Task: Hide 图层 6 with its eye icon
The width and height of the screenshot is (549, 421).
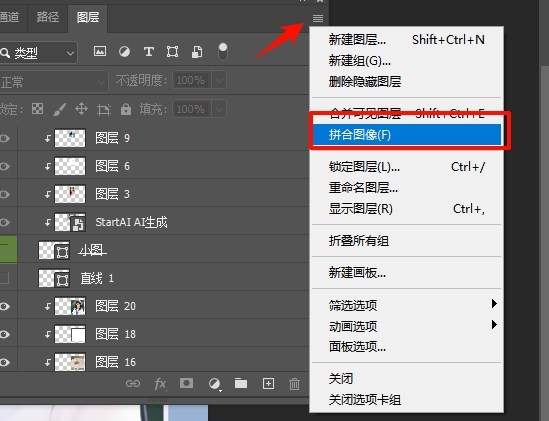Action: [4, 166]
